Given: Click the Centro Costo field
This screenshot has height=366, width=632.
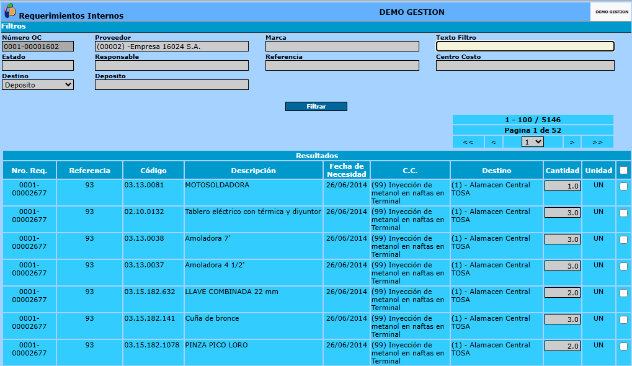Looking at the screenshot, I should [x=525, y=66].
